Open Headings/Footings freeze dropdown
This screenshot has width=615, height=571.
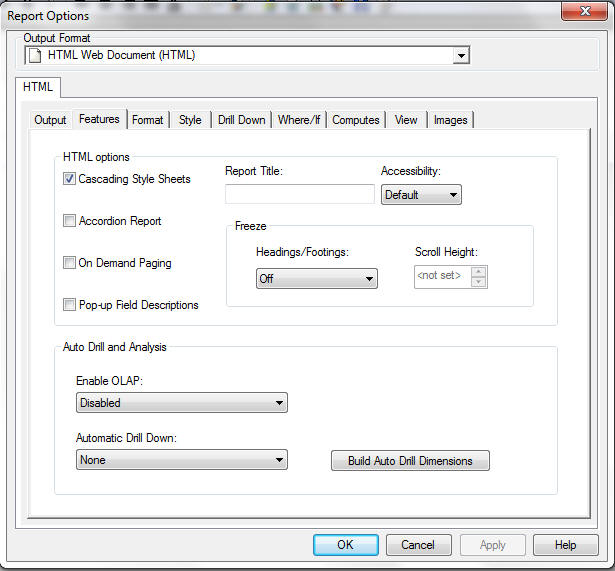click(x=316, y=279)
